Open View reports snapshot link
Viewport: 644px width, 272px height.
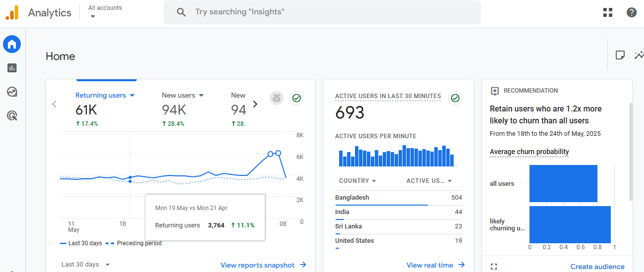(x=263, y=265)
